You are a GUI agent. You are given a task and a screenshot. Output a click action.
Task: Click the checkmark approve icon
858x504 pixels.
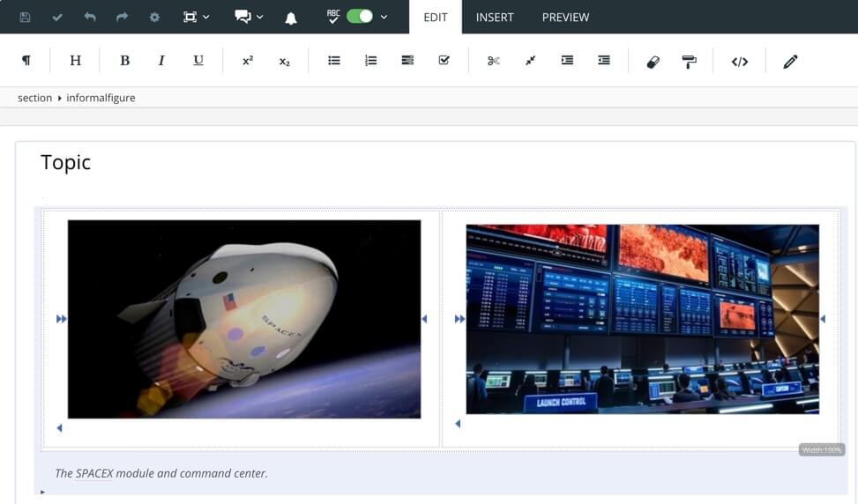(x=57, y=18)
